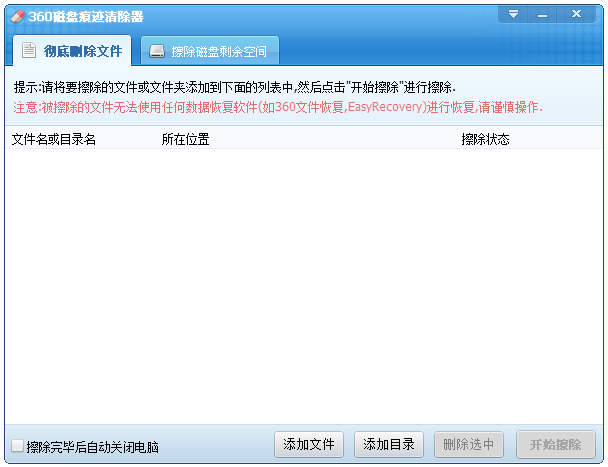Open the title bar dropdown menu arrow
The height and width of the screenshot is (467, 608).
click(x=513, y=14)
